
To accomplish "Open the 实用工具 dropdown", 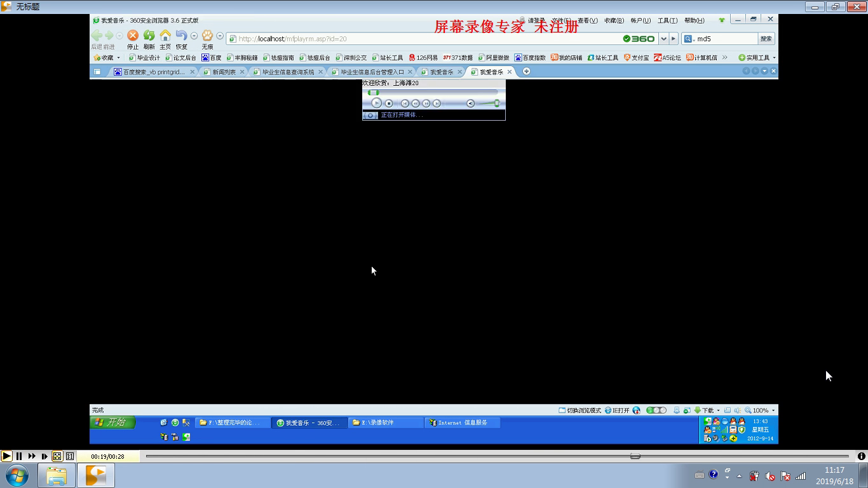I will pos(757,58).
